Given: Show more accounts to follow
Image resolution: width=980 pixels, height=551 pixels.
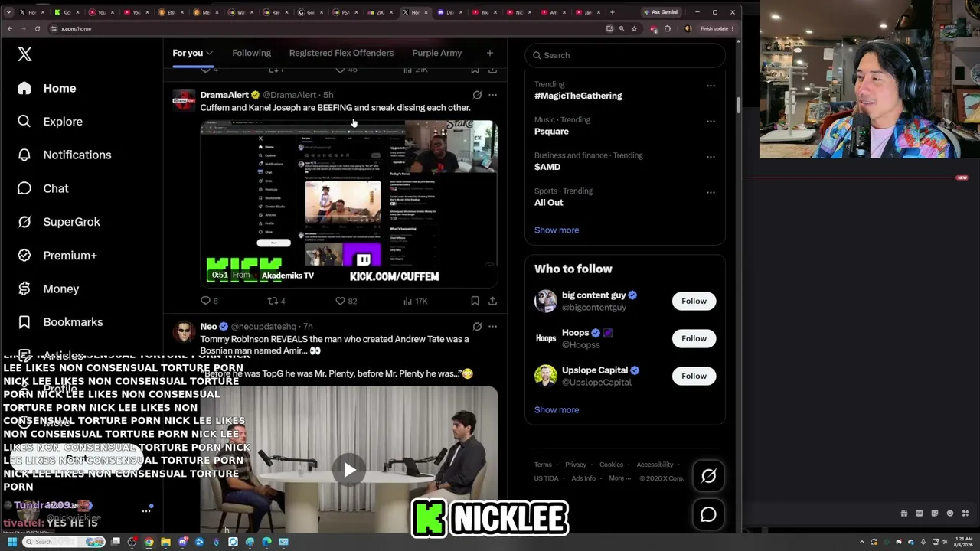Looking at the screenshot, I should tap(557, 409).
